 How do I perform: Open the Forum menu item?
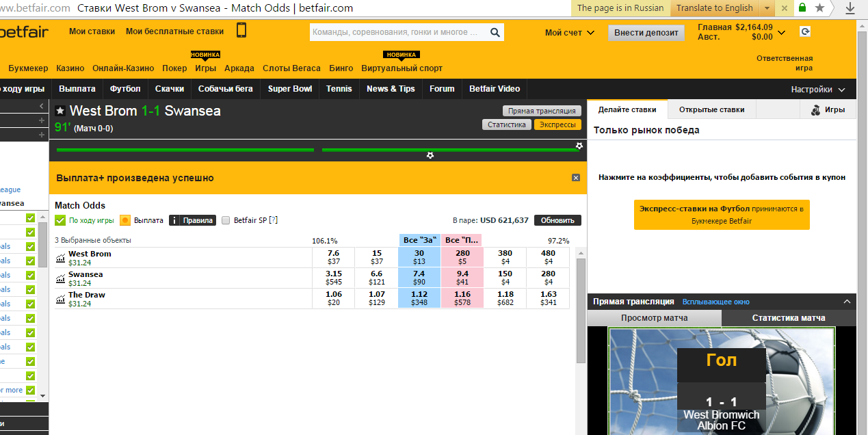click(x=442, y=89)
